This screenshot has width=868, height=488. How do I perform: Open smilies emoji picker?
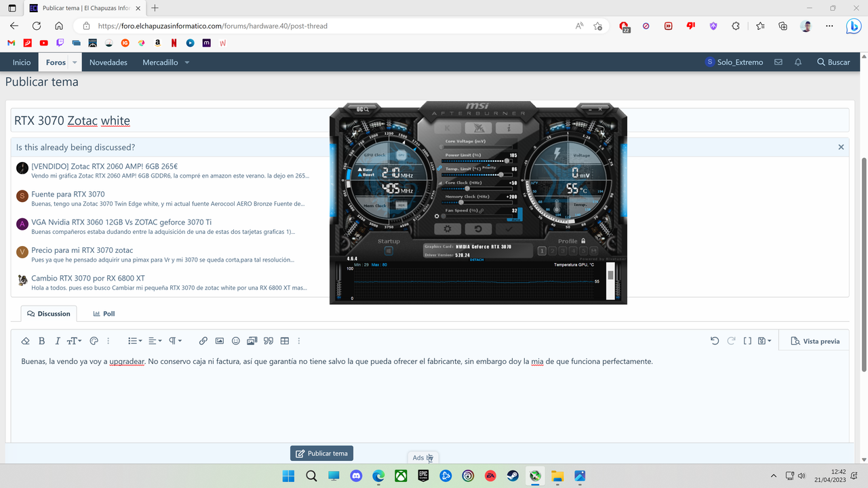pos(236,341)
